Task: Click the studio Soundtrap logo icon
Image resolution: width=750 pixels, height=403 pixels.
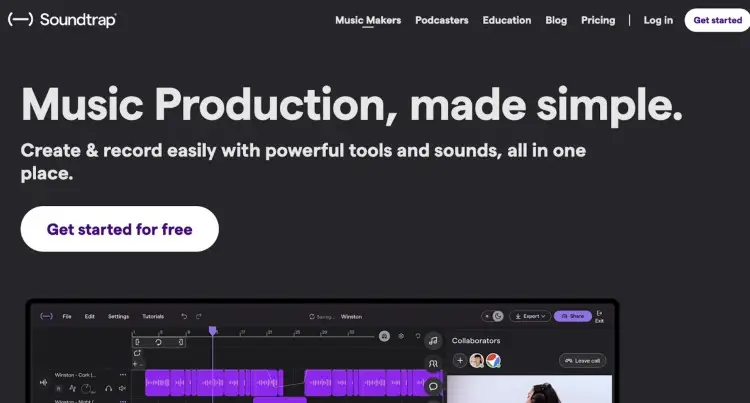Action: pyautogui.click(x=46, y=316)
